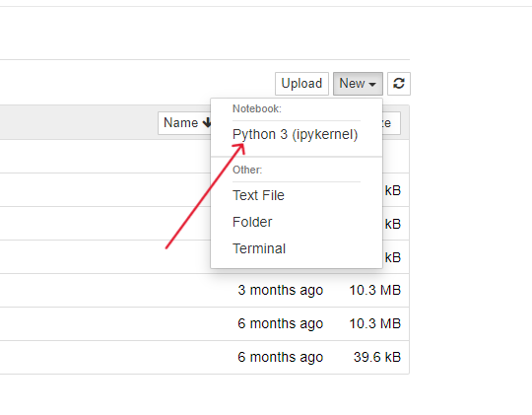Screen dimensions: 532x415
Task: Click the partially hidden File size sort button
Action: pyautogui.click(x=391, y=123)
